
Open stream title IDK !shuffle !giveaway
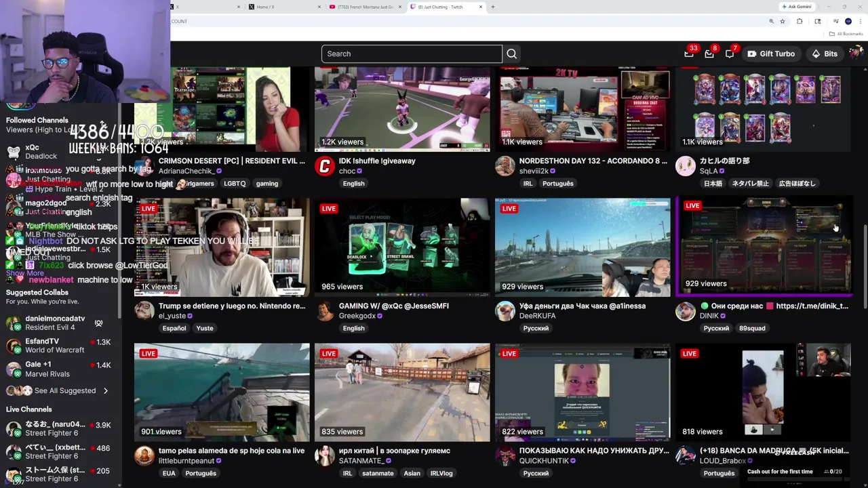coord(377,161)
